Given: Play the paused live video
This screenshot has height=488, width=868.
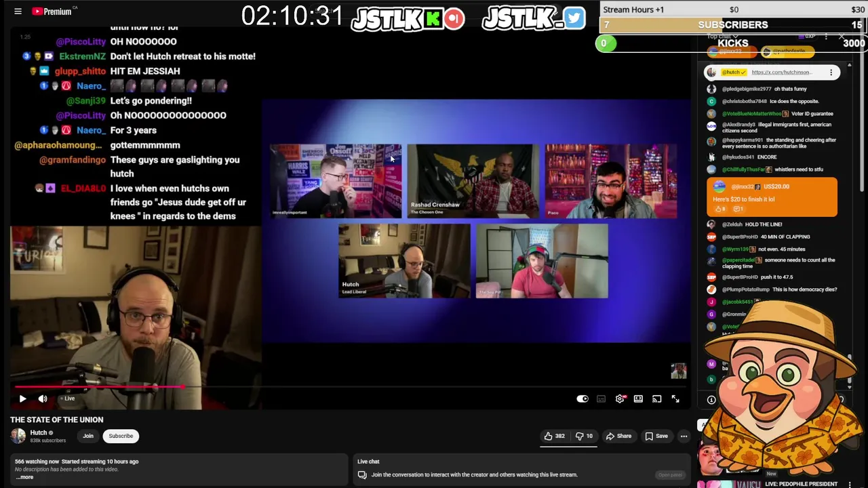Looking at the screenshot, I should (22, 399).
